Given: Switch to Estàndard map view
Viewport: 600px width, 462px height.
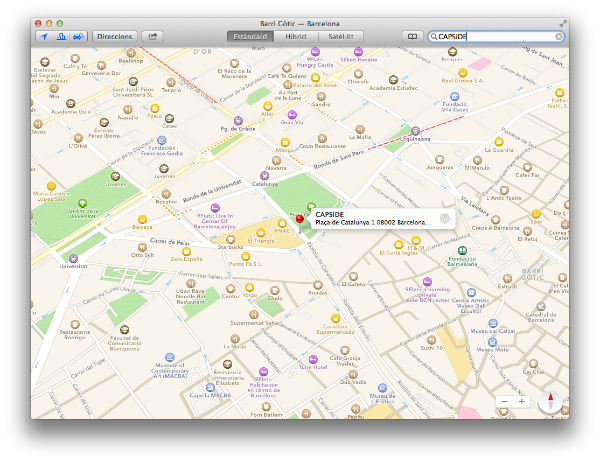Looking at the screenshot, I should pos(250,36).
